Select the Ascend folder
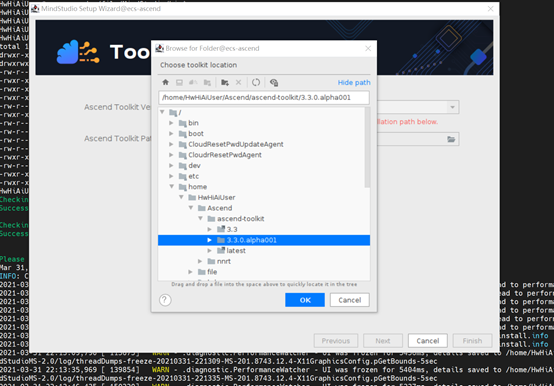This screenshot has height=386, width=554. tap(215, 208)
